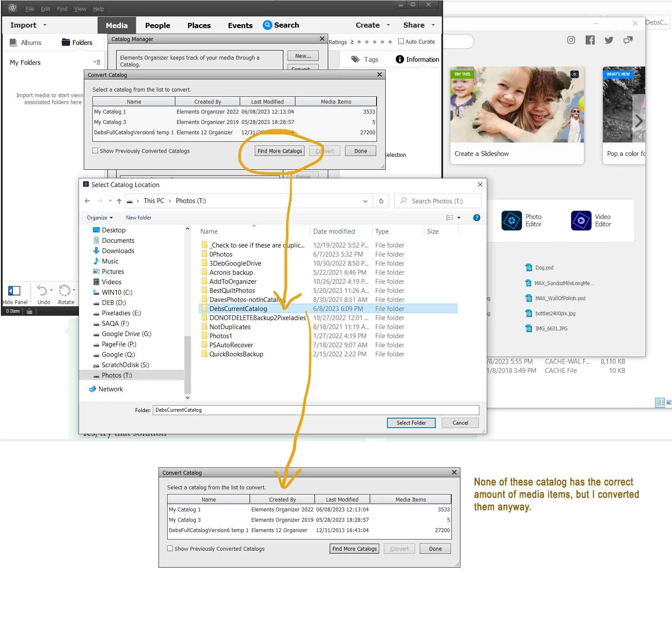
Task: Open the Tags panel icon
Action: 355,60
